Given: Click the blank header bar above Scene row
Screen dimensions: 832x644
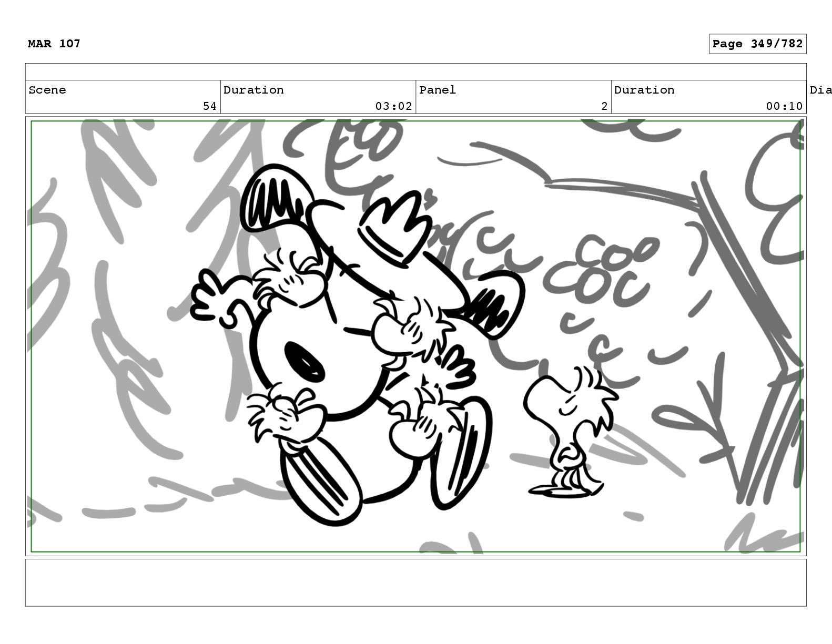Looking at the screenshot, I should tap(415, 72).
